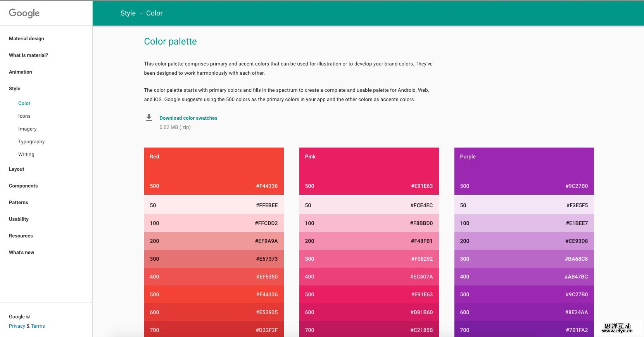Click the Pink 50 #FCE4EC swatch
The height and width of the screenshot is (337, 644).
369,205
